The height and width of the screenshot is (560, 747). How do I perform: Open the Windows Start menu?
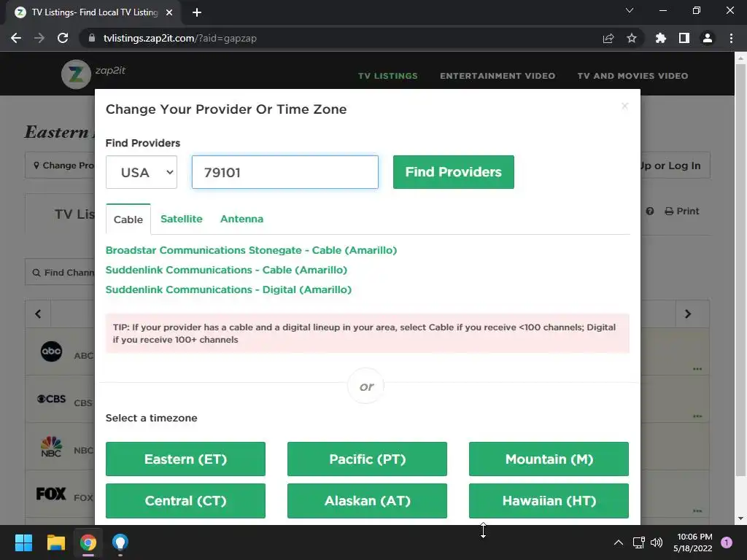[x=23, y=542]
